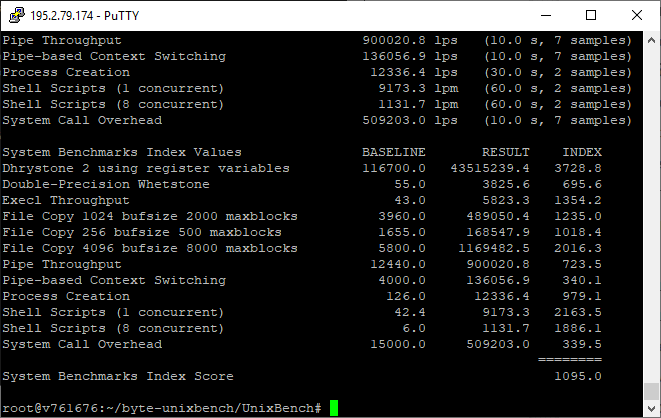Image resolution: width=661 pixels, height=418 pixels.
Task: Minimize the PuTTY window
Action: point(546,16)
